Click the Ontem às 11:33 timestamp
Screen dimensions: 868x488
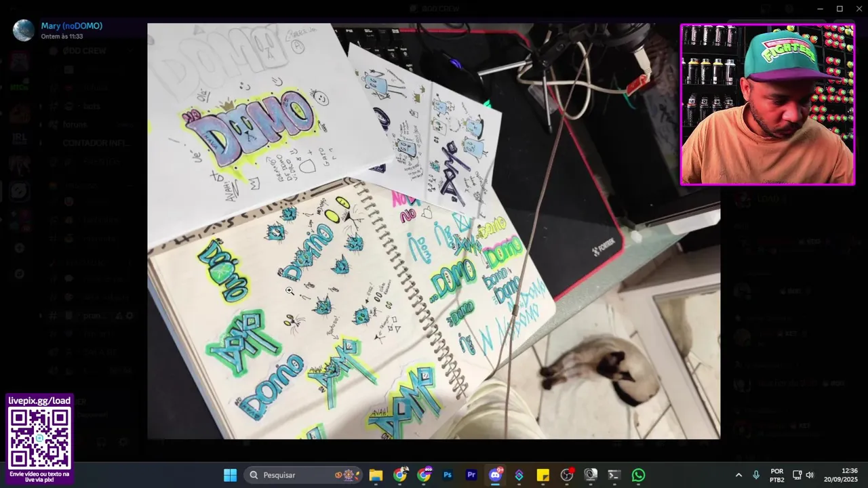(62, 37)
